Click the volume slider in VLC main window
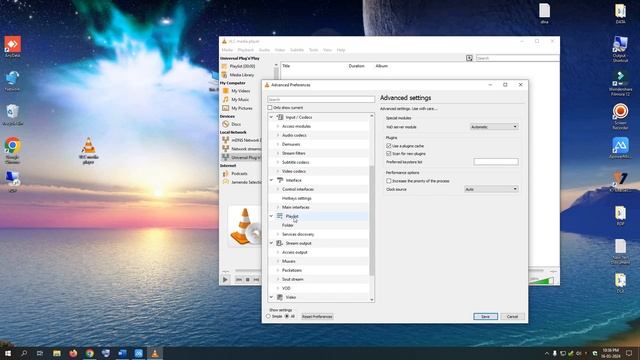Viewport: 640px width, 360px height. coord(542,280)
